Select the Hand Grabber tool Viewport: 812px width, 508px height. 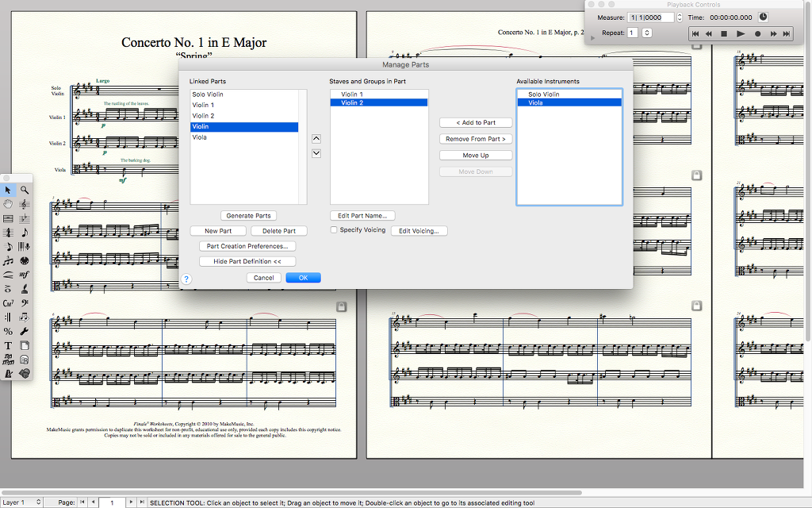(x=8, y=204)
